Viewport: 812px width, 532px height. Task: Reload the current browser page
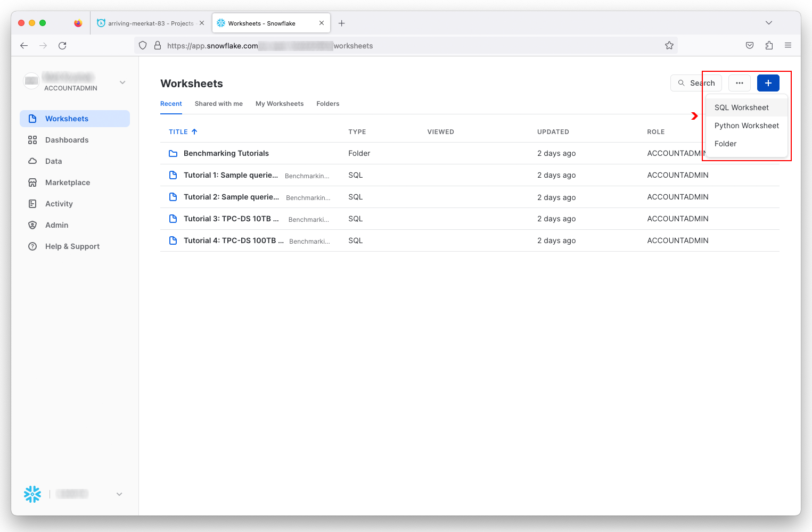point(62,46)
